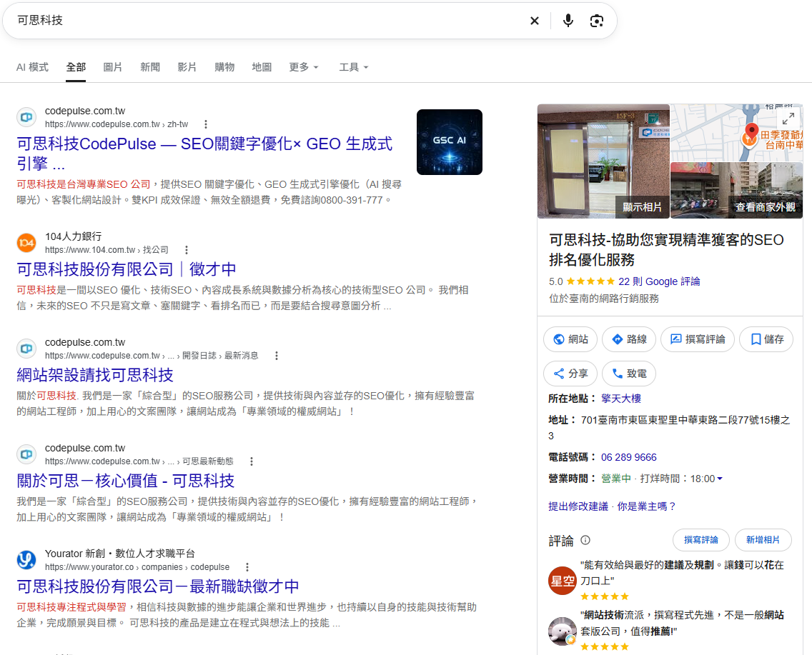Click the red location pin on the map
The width and height of the screenshot is (812, 655).
(x=751, y=131)
